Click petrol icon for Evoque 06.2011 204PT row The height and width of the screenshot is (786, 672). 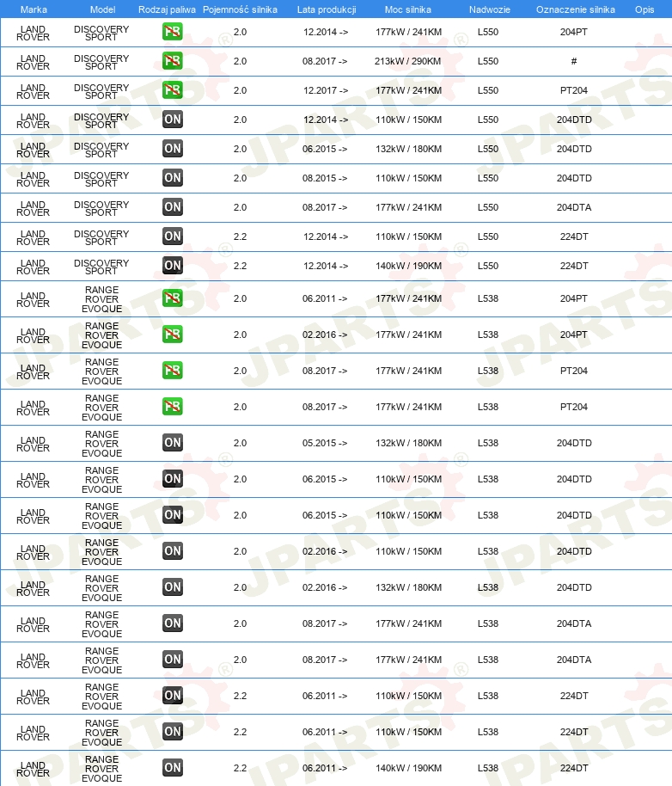pyautogui.click(x=172, y=298)
